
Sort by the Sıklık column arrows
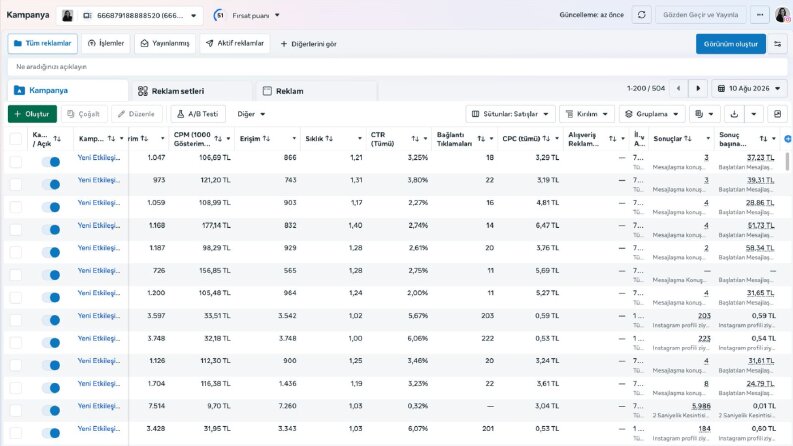pyautogui.click(x=329, y=139)
